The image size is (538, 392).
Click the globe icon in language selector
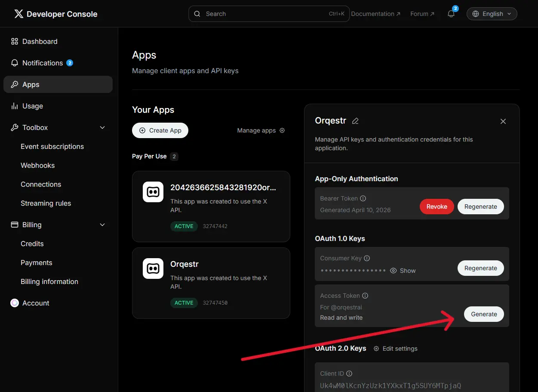(476, 14)
